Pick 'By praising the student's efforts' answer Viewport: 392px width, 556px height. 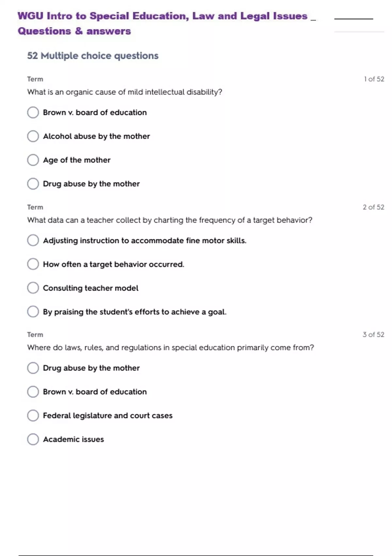(x=33, y=312)
